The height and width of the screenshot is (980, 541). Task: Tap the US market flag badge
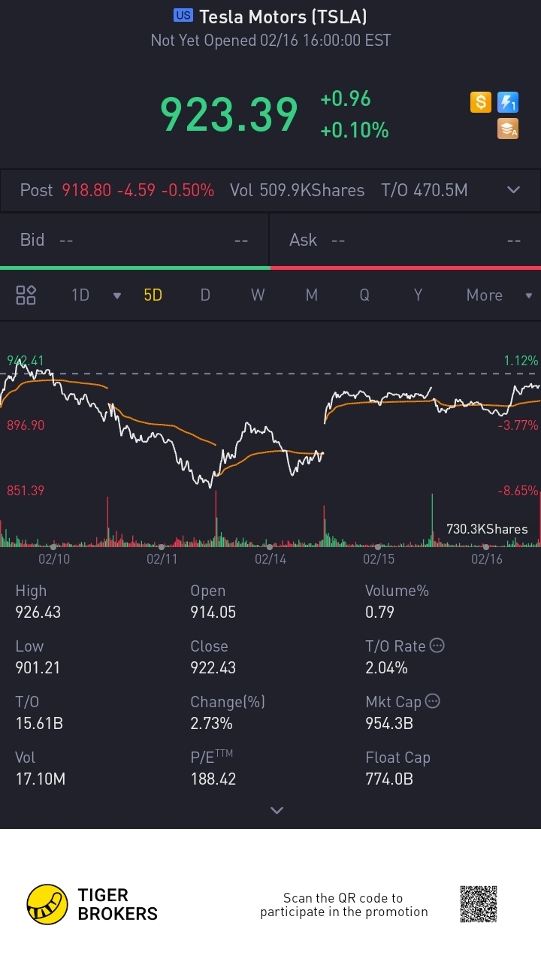pyautogui.click(x=183, y=16)
